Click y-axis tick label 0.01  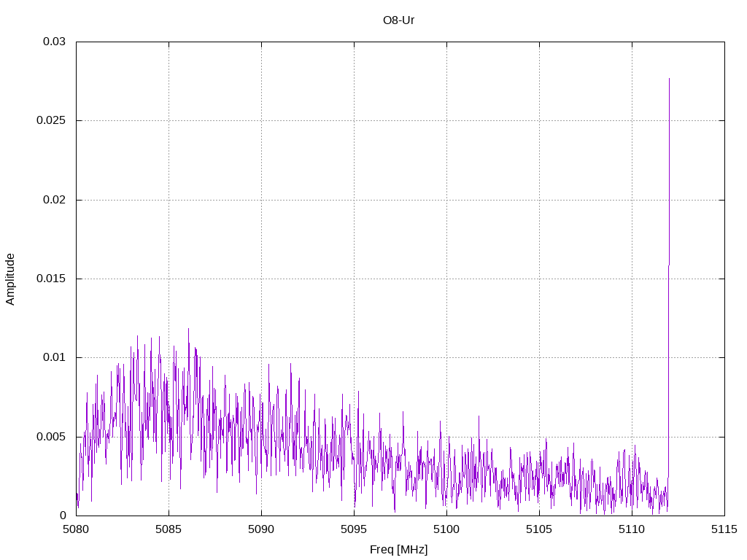54,357
